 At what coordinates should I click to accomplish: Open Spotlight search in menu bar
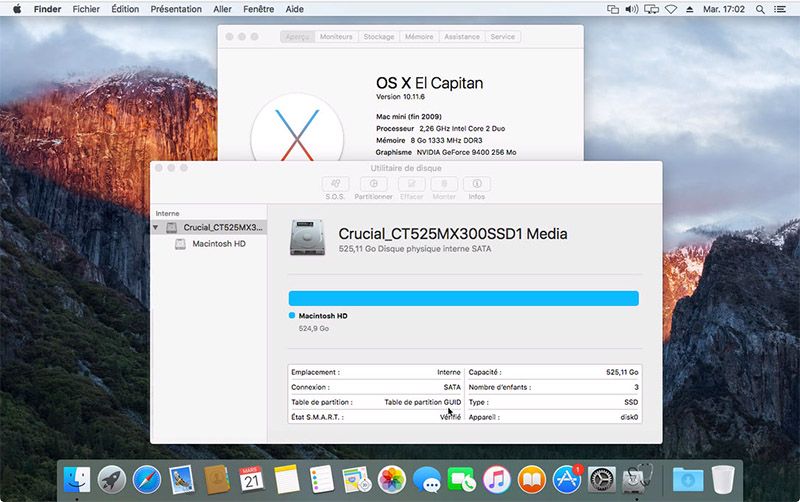coord(760,9)
